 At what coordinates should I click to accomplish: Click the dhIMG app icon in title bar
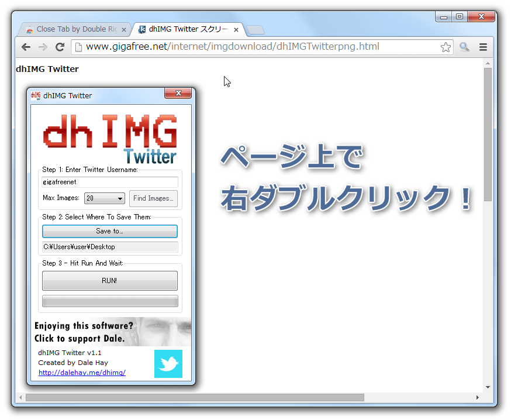pyautogui.click(x=36, y=95)
